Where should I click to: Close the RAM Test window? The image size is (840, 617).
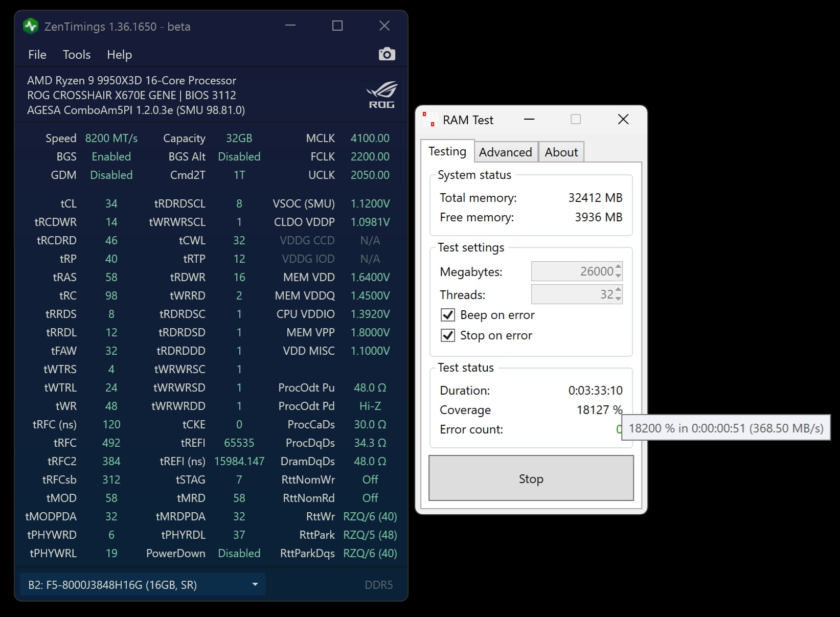623,120
